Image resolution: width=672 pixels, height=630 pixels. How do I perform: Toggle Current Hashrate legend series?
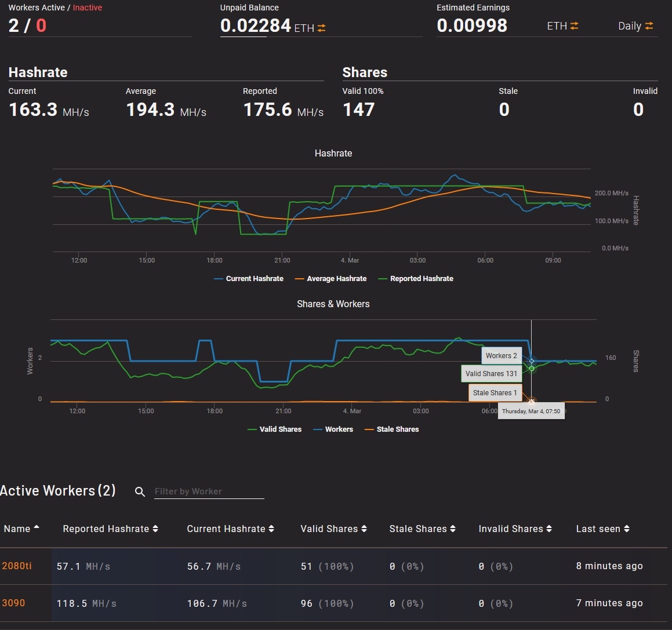click(x=249, y=279)
